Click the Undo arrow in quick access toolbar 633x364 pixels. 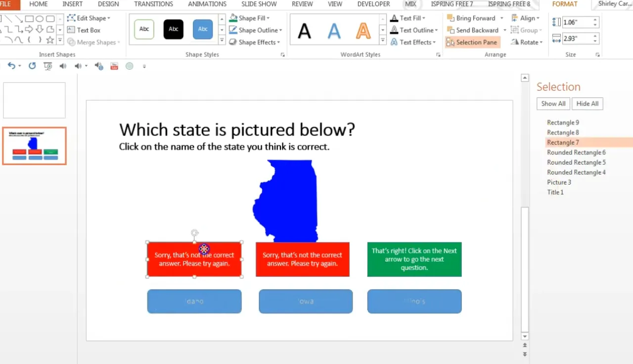11,66
